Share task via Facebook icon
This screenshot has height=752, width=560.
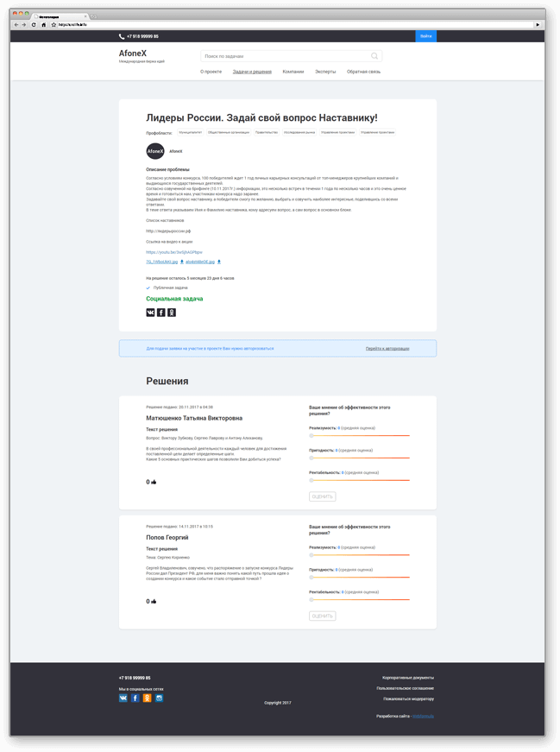pyautogui.click(x=161, y=313)
